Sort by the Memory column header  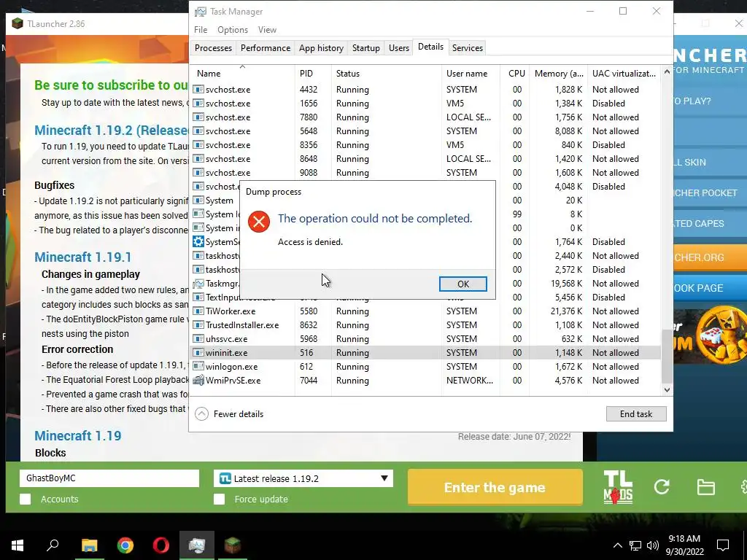(x=558, y=74)
